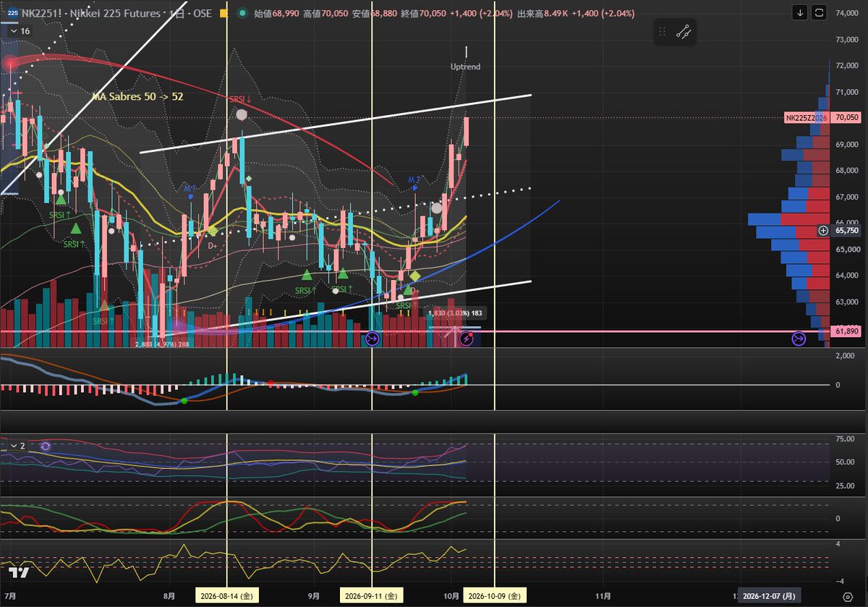The image size is (868, 607).
Task: Click the purple refresh icon in RSI pane
Action: [x=46, y=446]
